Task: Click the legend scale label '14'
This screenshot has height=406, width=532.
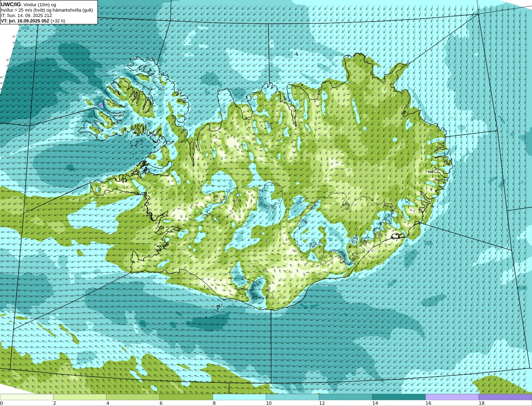Action: [x=375, y=403]
